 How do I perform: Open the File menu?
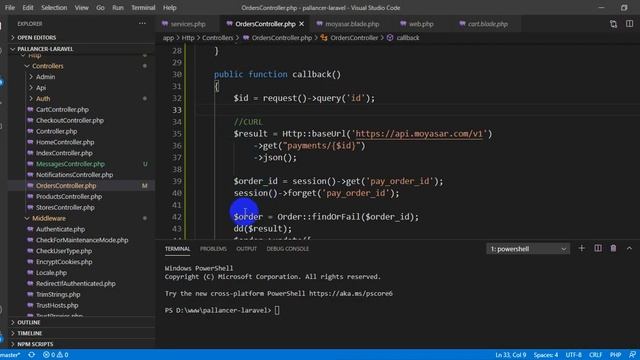pyautogui.click(x=10, y=8)
